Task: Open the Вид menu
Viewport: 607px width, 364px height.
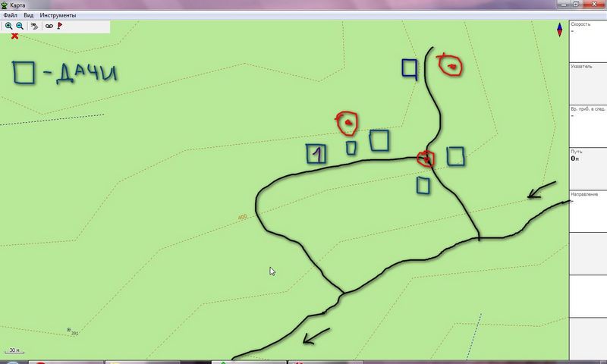Action: point(28,15)
